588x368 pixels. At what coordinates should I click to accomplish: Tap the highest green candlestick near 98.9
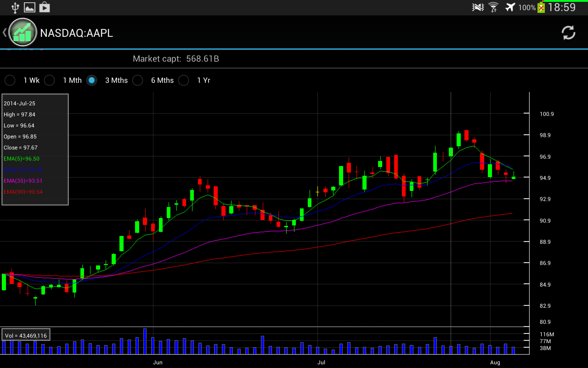[x=458, y=139]
